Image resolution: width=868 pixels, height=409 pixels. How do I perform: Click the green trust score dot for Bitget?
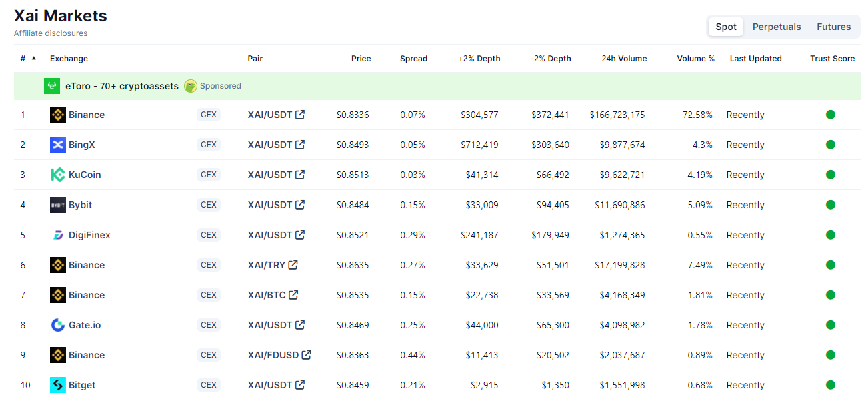tap(831, 385)
